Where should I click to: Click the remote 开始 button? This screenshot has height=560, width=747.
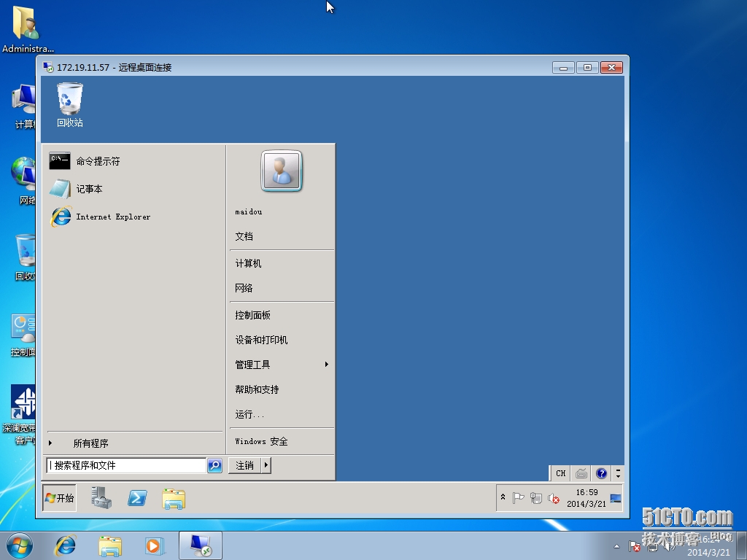(60, 498)
